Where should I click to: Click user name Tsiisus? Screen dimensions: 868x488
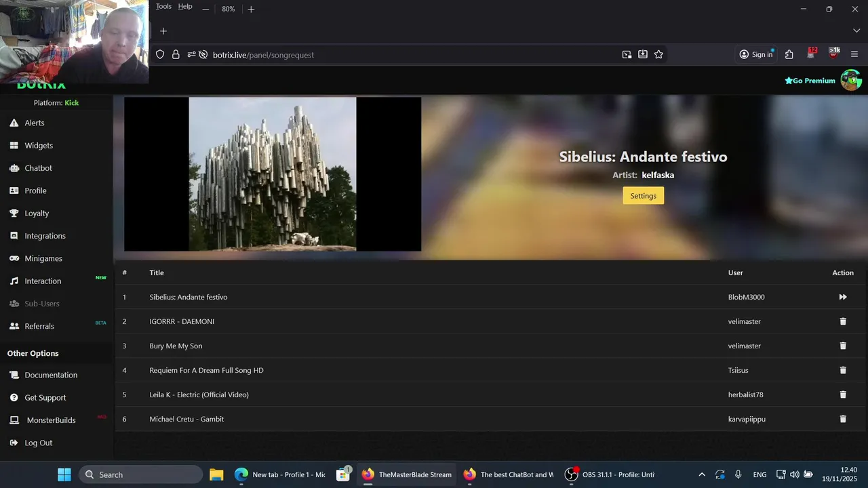(x=738, y=370)
